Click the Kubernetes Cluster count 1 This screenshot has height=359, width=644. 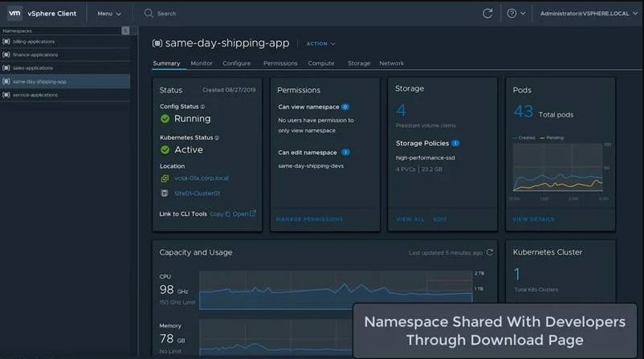517,274
